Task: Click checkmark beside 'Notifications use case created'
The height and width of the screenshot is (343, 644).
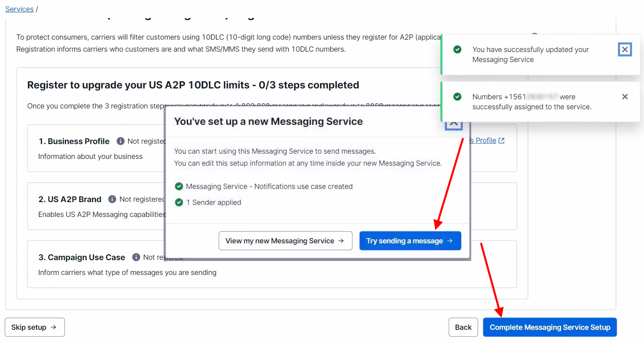Action: [x=179, y=187]
